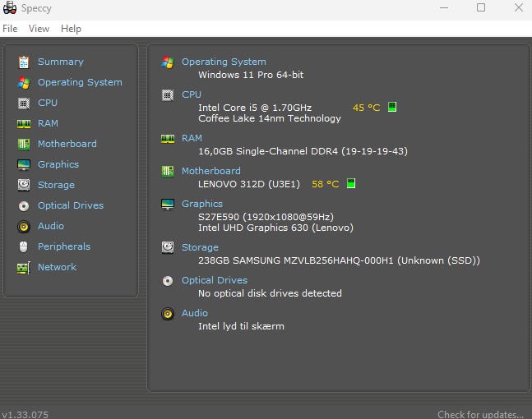Select Peripherals in the sidebar
532x419 pixels.
[x=64, y=246]
